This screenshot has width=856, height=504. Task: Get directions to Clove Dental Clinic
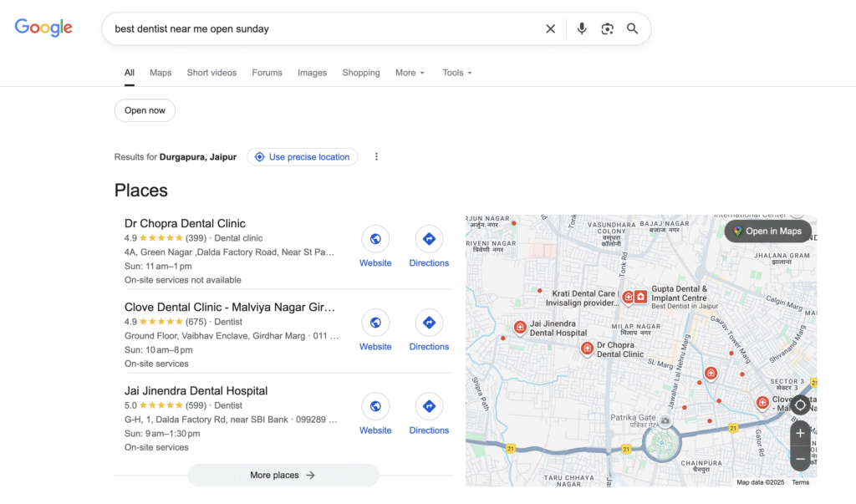429,323
